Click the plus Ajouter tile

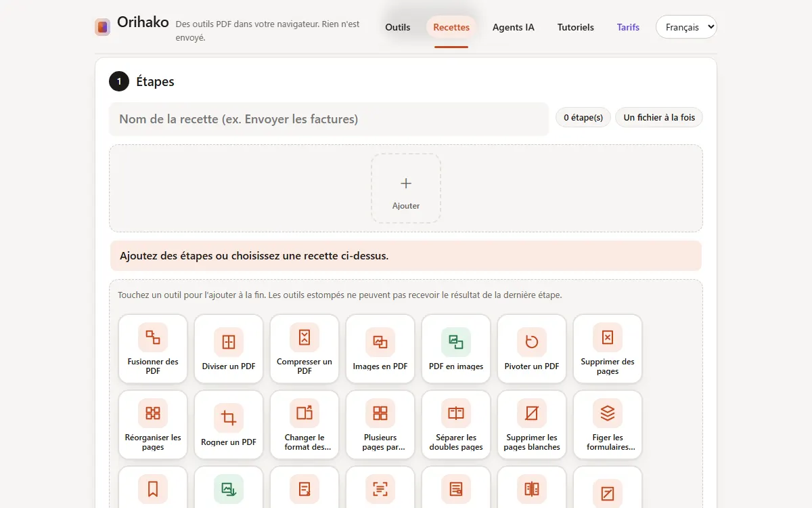[406, 188]
